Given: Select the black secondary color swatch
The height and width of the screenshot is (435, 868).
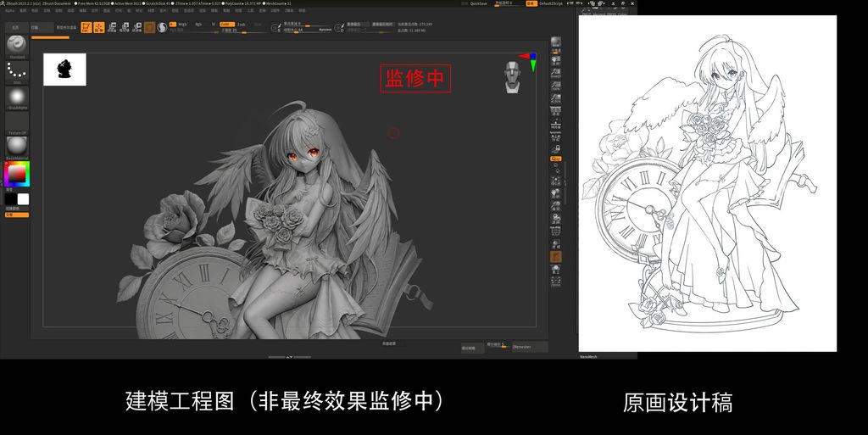Looking at the screenshot, I should tap(10, 198).
